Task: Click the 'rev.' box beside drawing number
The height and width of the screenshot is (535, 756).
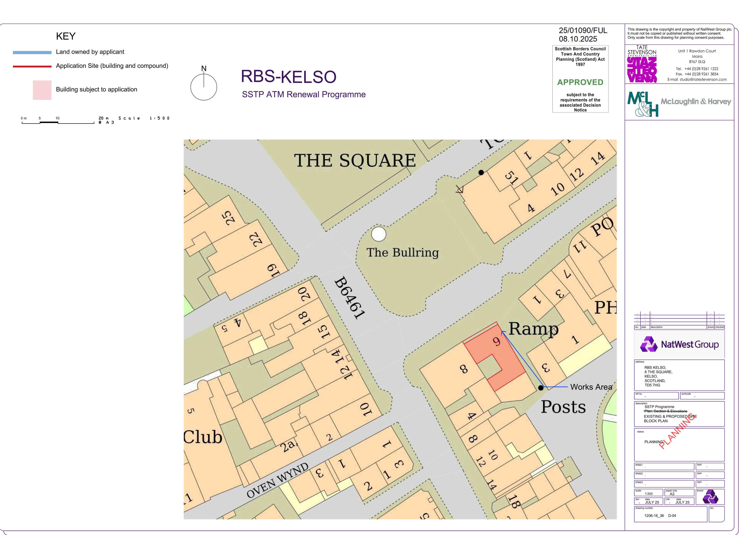Action: click(x=717, y=514)
